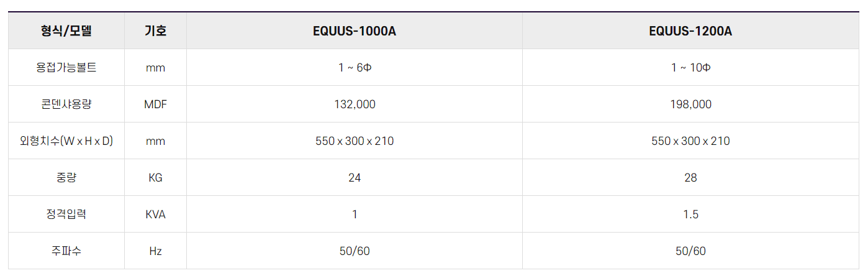Click the Hz unit cell
This screenshot has width=868, height=278.
pos(155,251)
